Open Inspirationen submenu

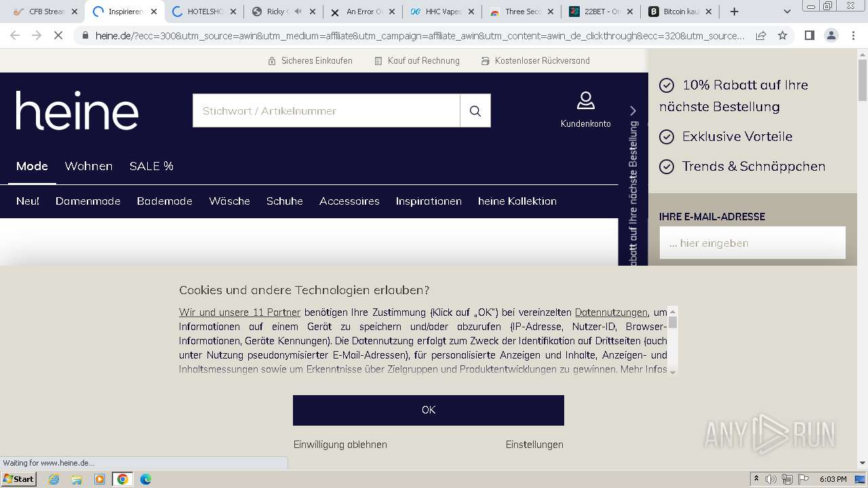point(429,201)
